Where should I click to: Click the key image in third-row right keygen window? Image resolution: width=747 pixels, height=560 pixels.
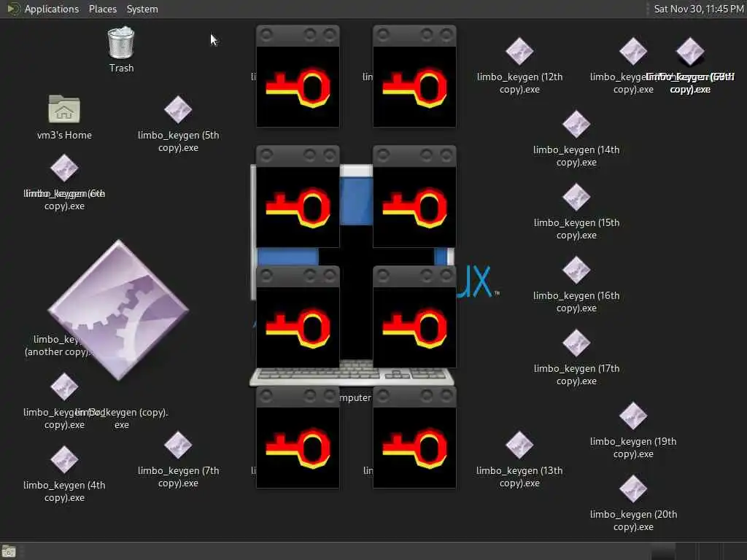[414, 327]
